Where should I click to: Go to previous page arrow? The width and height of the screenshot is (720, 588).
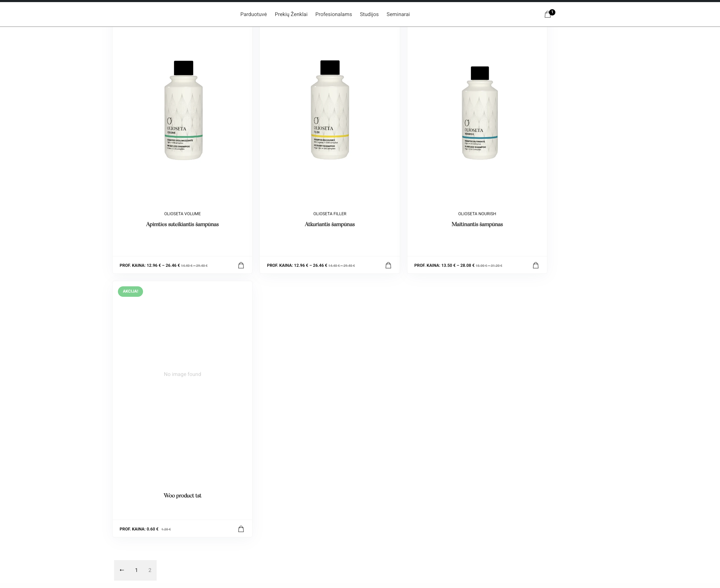pyautogui.click(x=122, y=570)
